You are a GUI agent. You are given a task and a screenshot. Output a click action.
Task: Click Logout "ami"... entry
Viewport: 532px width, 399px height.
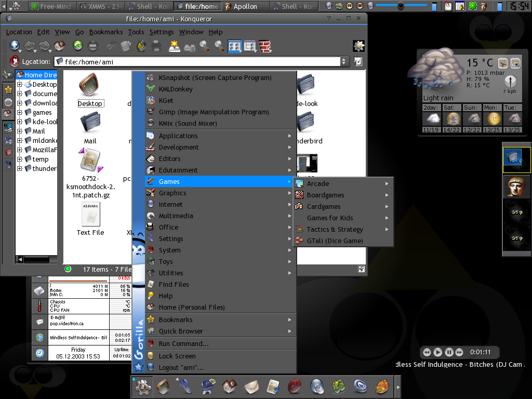[220, 368]
